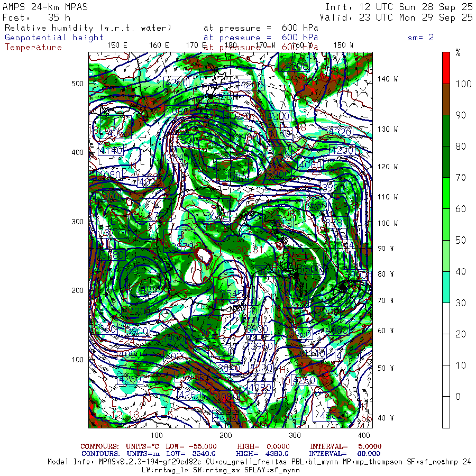Click the 'Valid: 23 UTC Mon 29 Sep 25' line
The image size is (476, 476).
[396, 17]
